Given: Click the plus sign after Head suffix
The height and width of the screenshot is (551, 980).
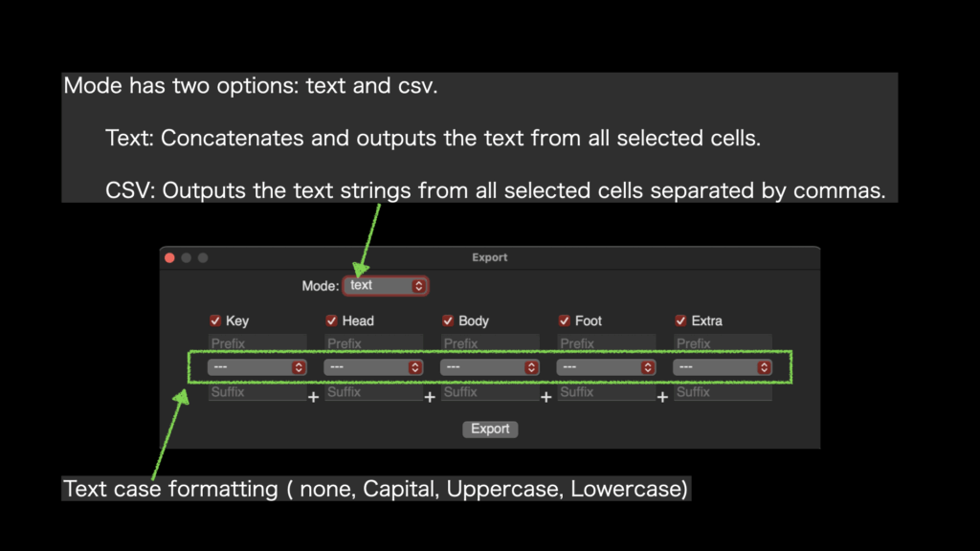Looking at the screenshot, I should tap(430, 397).
